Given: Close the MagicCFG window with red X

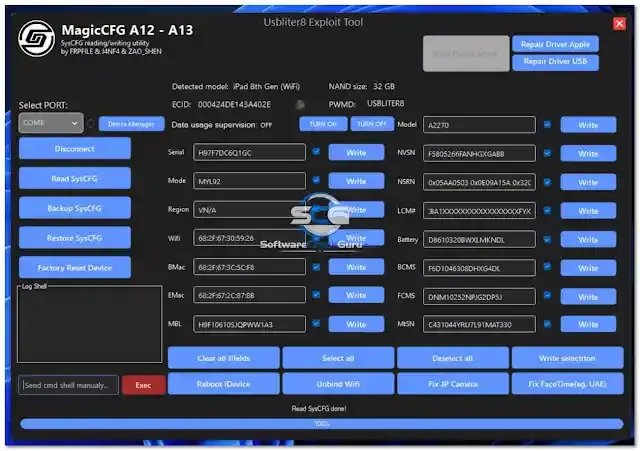Looking at the screenshot, I should (619, 24).
